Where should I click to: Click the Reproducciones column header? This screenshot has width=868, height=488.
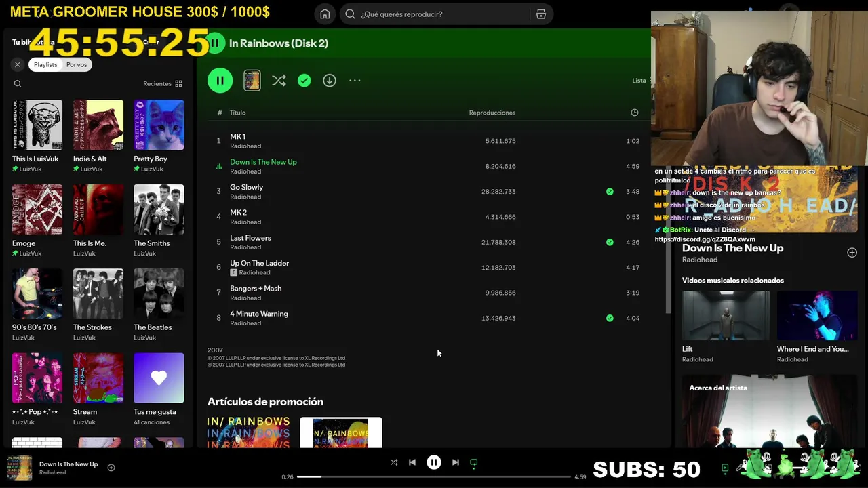coord(492,113)
